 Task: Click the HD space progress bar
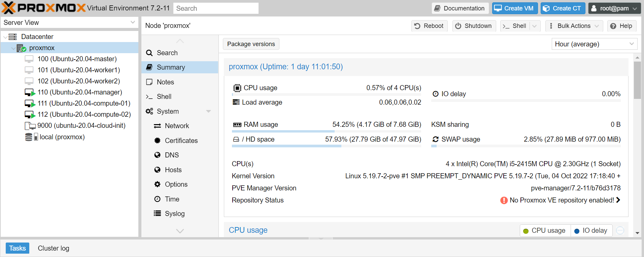click(327, 146)
